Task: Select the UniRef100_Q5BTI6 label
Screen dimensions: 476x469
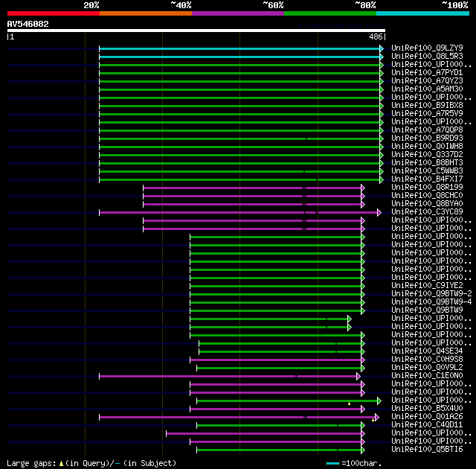Action: (x=427, y=450)
